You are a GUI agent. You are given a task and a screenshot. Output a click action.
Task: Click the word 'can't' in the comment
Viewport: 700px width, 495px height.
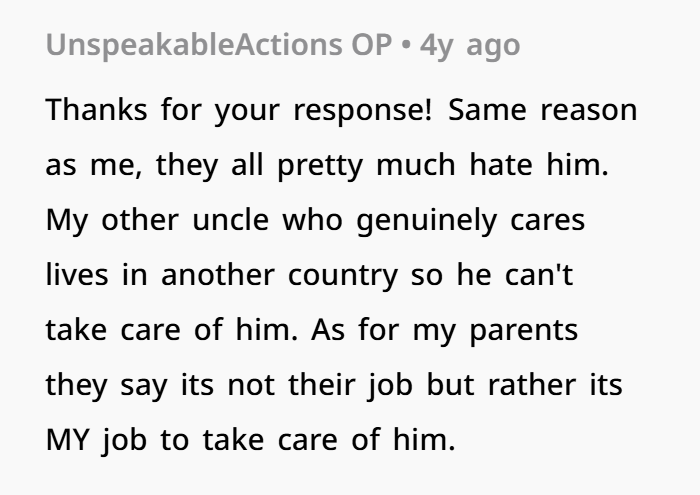click(539, 275)
